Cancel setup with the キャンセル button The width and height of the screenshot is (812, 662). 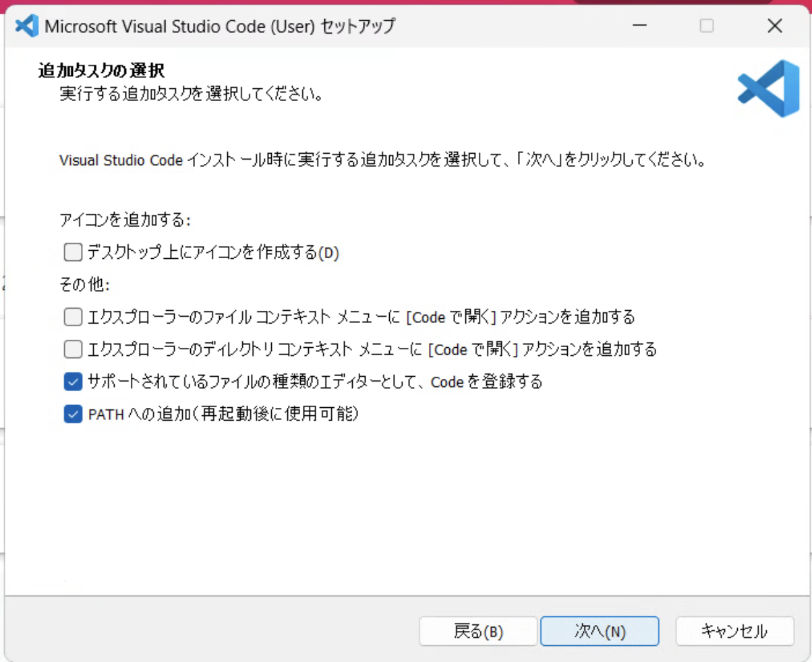point(734,632)
